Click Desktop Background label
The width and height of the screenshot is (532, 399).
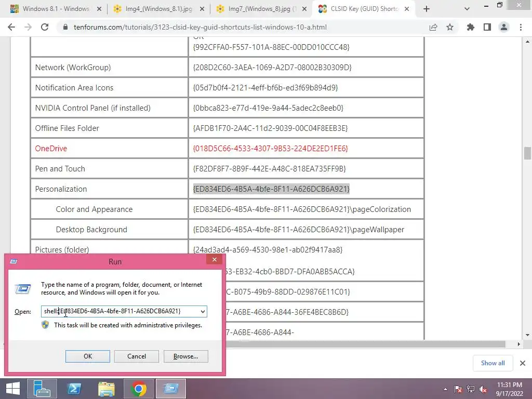click(x=91, y=230)
